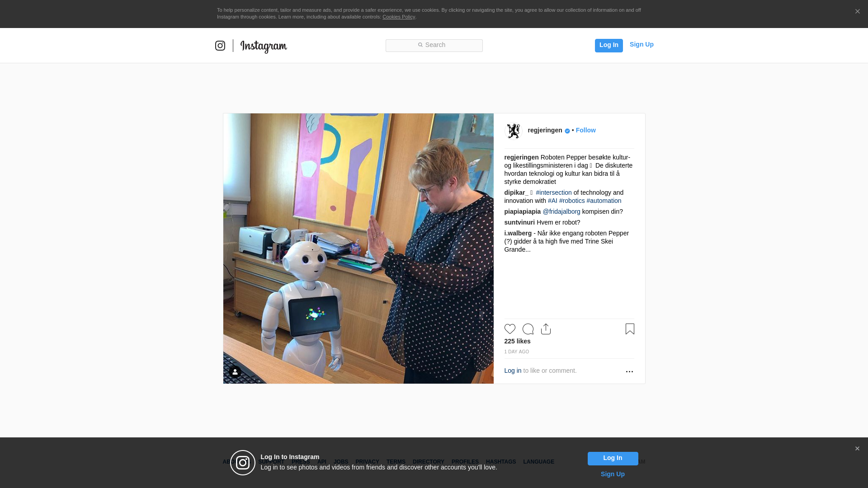Open the PRIVACY footer link
This screenshot has height=488, width=868.
(x=367, y=462)
